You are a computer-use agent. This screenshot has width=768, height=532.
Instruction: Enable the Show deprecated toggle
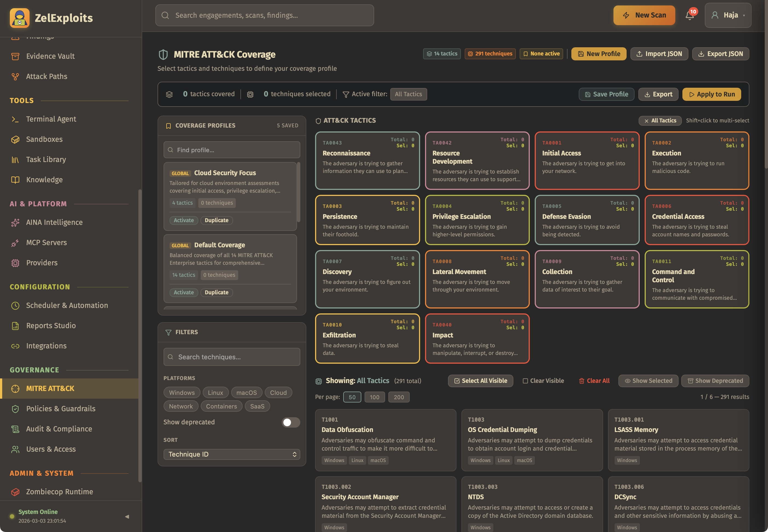point(290,422)
